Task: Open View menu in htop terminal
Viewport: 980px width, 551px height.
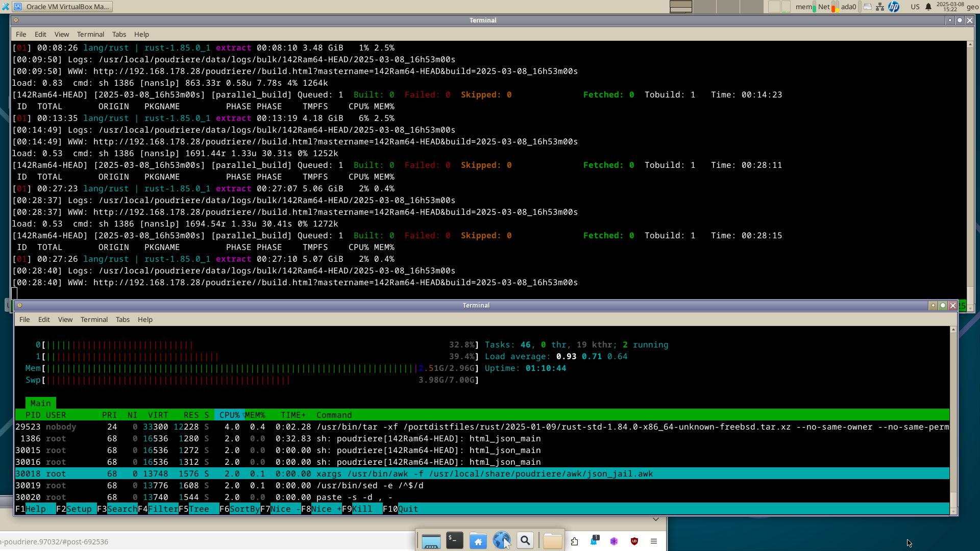Action: click(65, 319)
